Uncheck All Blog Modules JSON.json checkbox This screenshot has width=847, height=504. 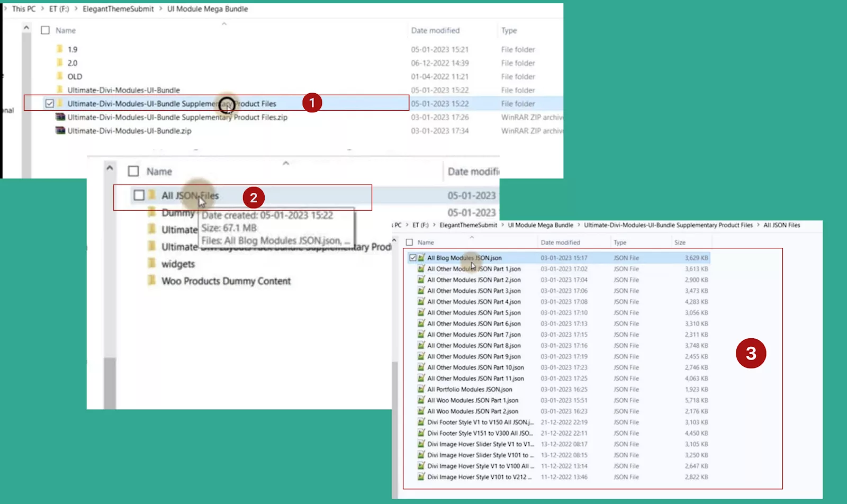point(413,258)
